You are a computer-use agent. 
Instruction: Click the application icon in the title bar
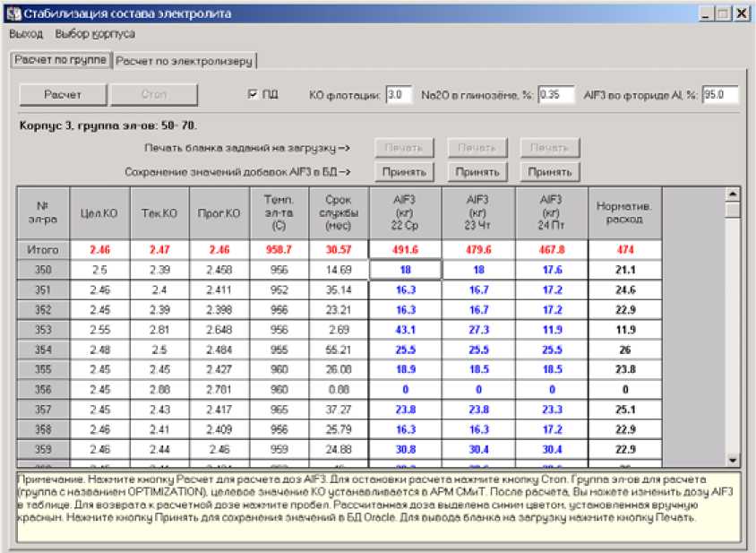[x=13, y=13]
